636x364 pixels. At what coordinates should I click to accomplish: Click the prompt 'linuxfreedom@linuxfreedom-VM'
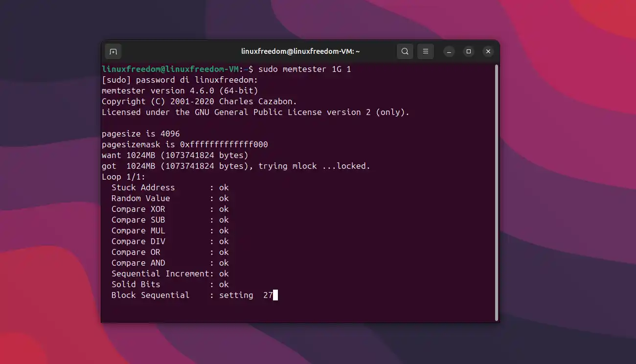pyautogui.click(x=170, y=69)
